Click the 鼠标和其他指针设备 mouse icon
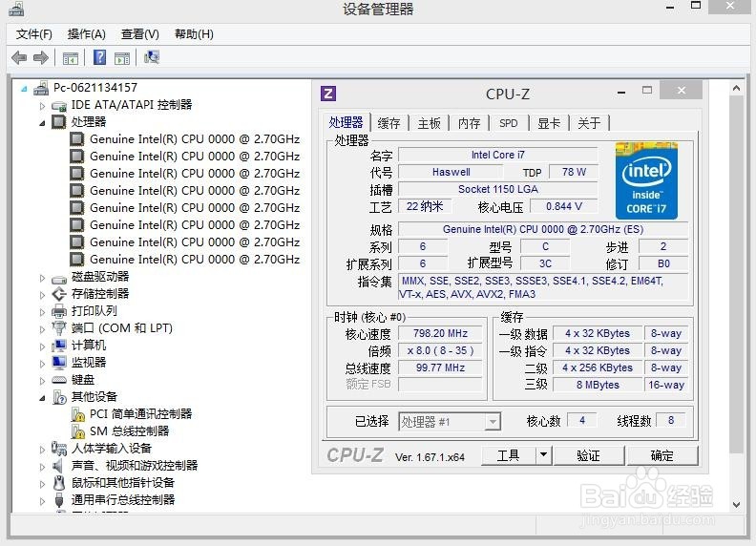 pyautogui.click(x=59, y=483)
